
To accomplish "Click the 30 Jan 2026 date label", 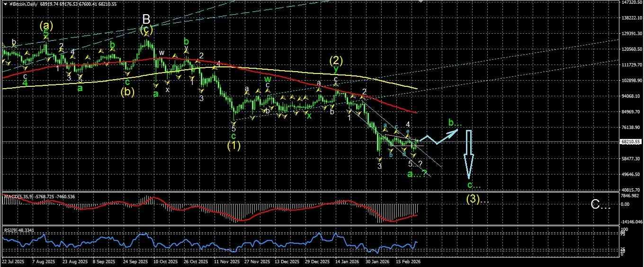I will click(x=377, y=261).
